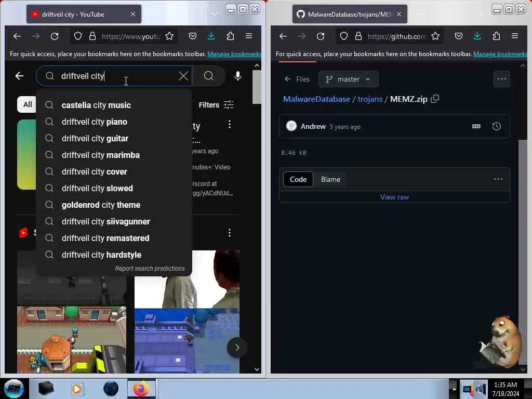Choose suggestion driftveil city cover
The image size is (532, 399).
pos(114,171)
